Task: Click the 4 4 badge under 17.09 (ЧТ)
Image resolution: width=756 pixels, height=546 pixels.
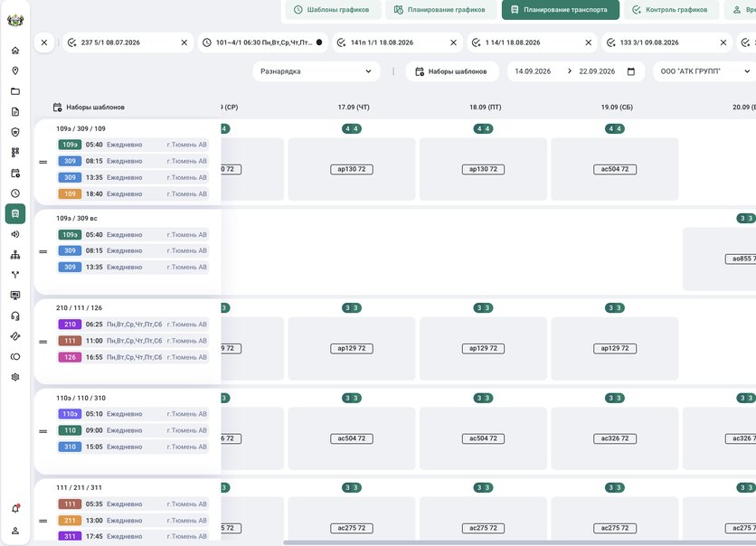Action: pyautogui.click(x=352, y=128)
